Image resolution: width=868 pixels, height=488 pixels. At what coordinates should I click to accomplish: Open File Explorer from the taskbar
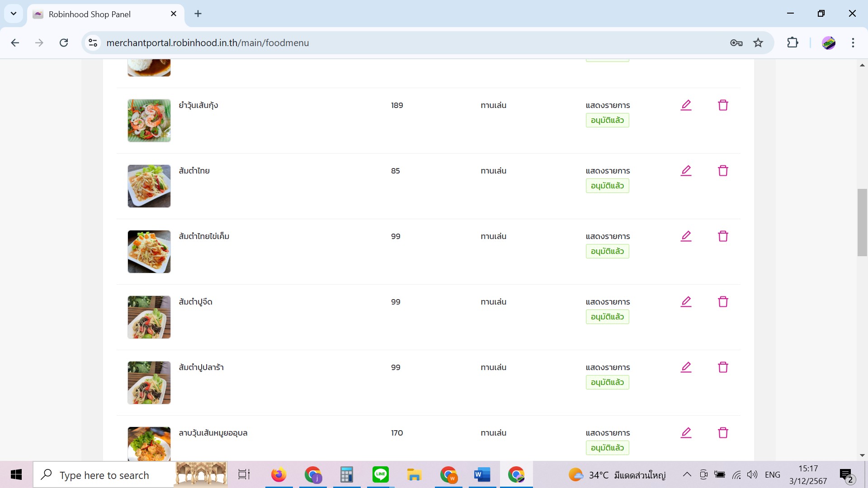[414, 474]
